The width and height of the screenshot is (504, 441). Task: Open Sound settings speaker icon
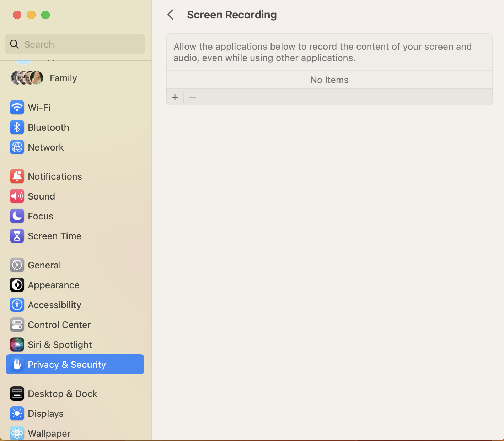(17, 196)
